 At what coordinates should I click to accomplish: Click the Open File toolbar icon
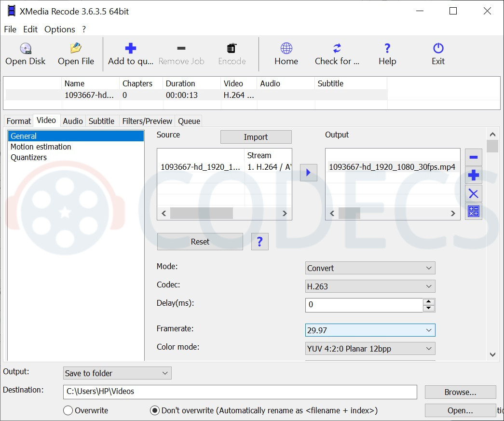76,48
